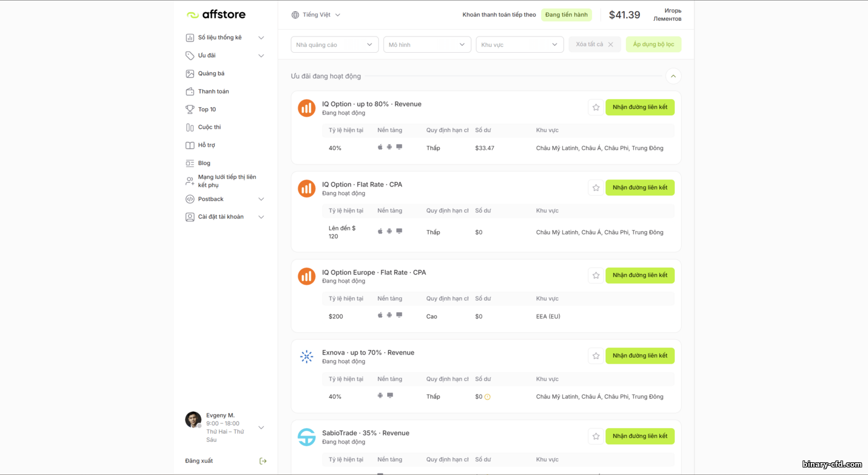The image size is (868, 475).
Task: Expand Số liệu thống kê menu chevron
Action: coord(261,38)
